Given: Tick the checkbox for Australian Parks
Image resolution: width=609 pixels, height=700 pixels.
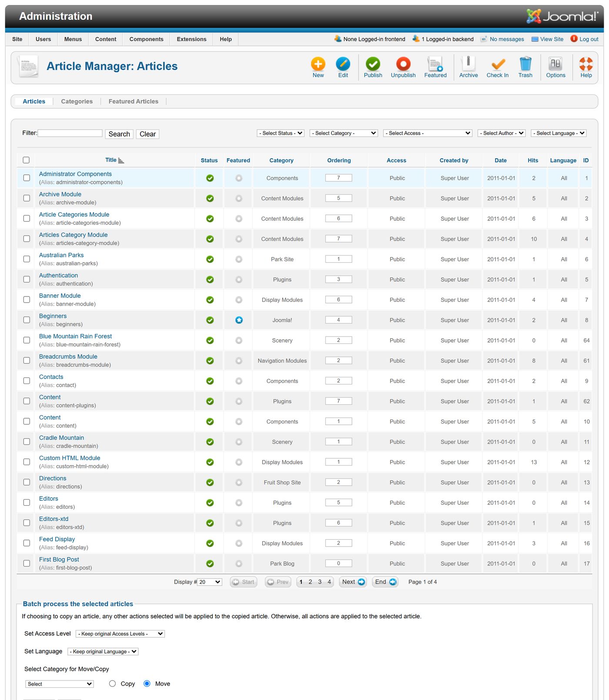Looking at the screenshot, I should [27, 259].
